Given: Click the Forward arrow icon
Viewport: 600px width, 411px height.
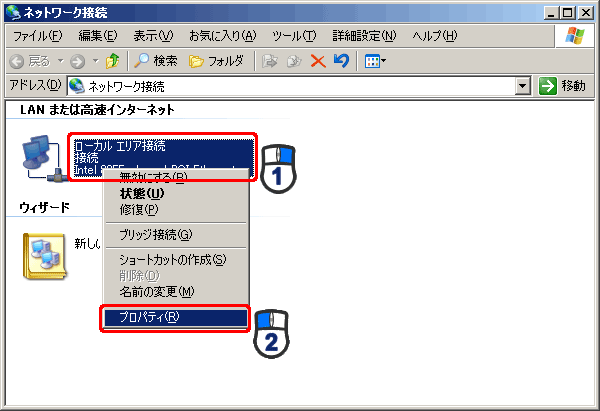Looking at the screenshot, I should (77, 61).
